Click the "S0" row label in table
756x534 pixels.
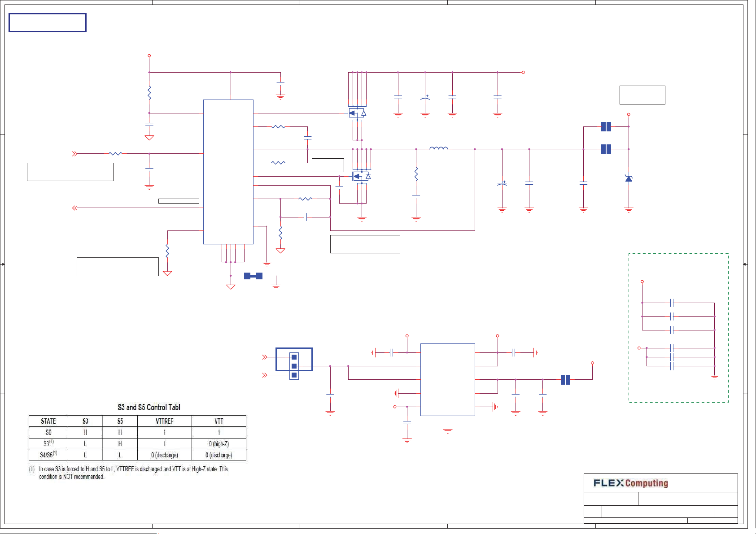click(48, 432)
